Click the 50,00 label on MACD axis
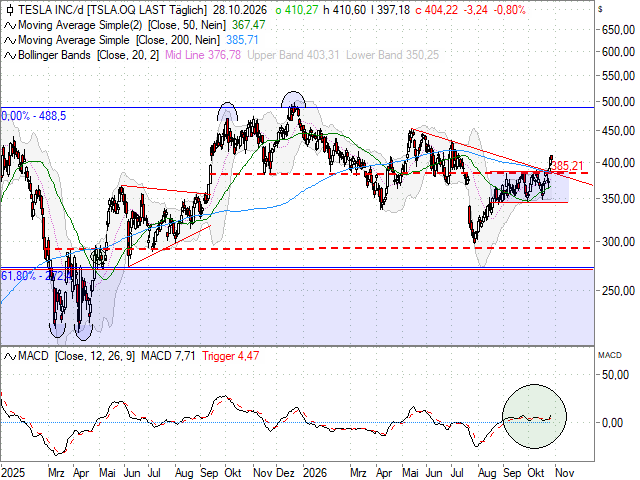 click(x=616, y=375)
